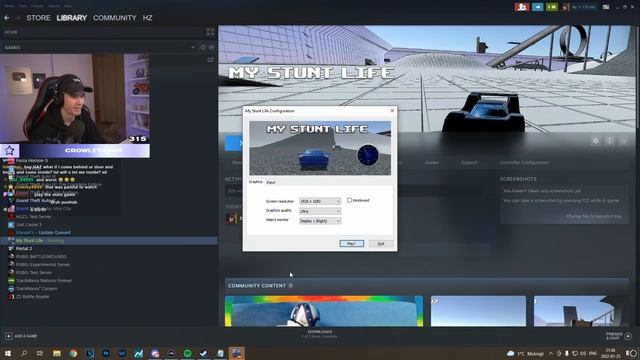Open the Graphics quality dropdown
The height and width of the screenshot is (360, 640).
point(320,211)
